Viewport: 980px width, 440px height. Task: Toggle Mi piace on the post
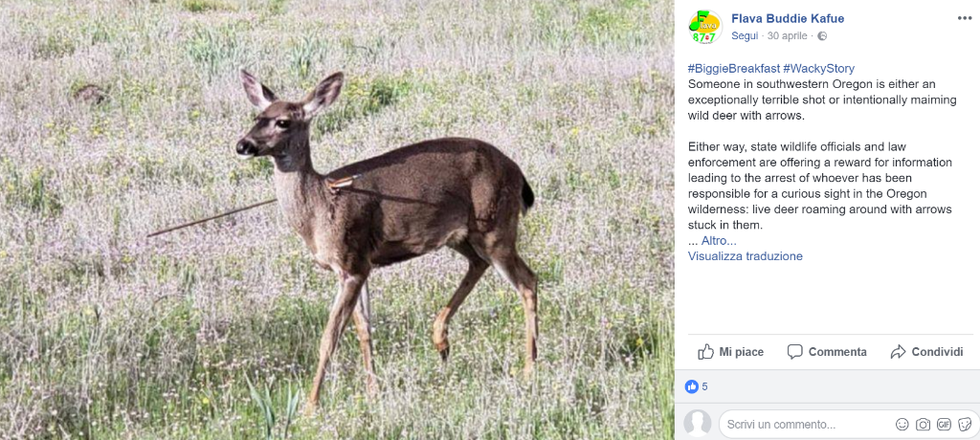(731, 352)
